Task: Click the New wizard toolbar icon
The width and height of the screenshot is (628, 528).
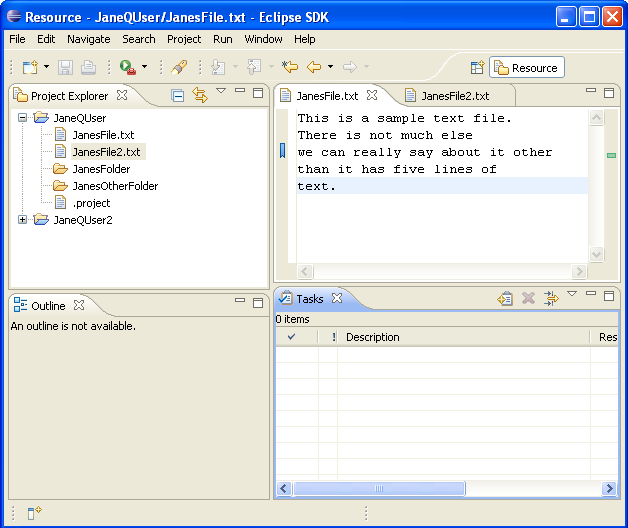Action: (30, 67)
